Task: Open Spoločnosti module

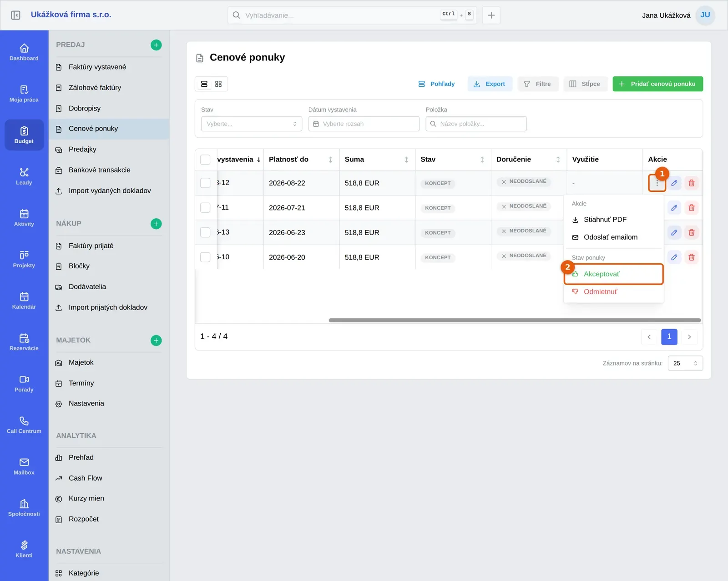Action: point(24,507)
